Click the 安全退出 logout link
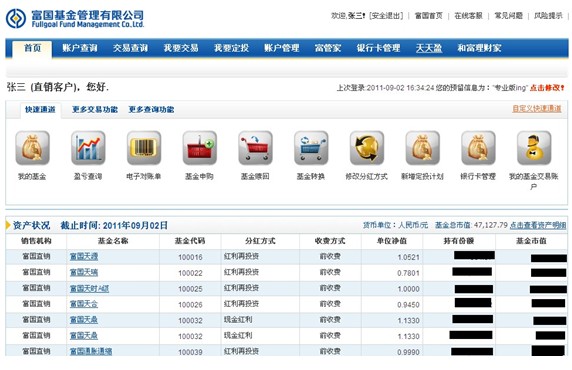572x370 pixels. (386, 16)
